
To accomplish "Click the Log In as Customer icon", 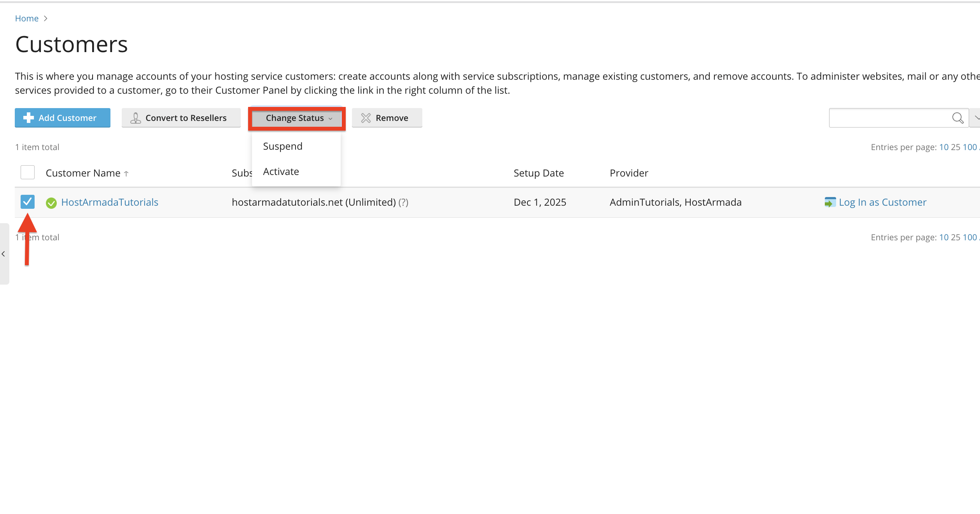I will 830,202.
